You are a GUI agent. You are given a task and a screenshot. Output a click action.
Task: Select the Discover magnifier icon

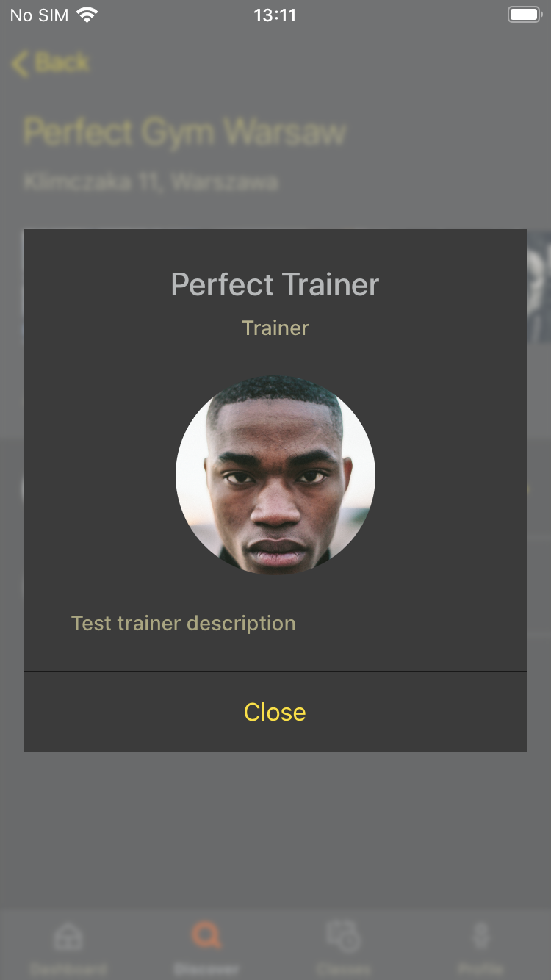pos(206,936)
